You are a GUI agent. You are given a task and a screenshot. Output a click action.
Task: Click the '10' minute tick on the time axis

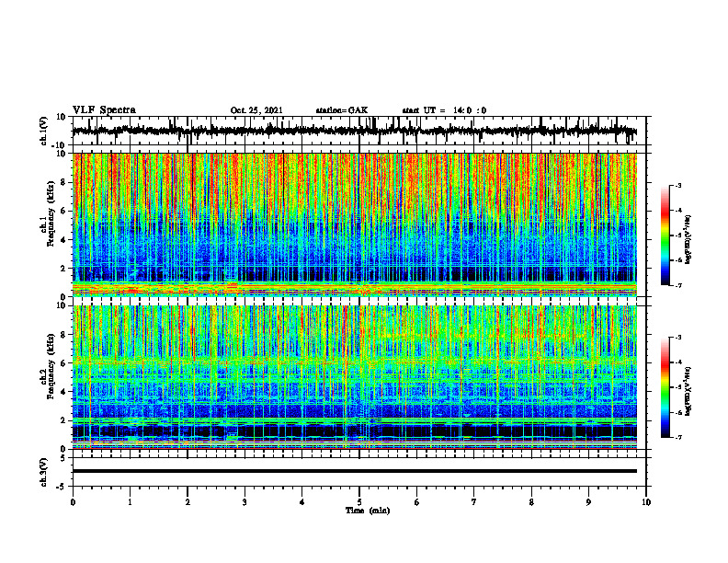click(x=646, y=502)
